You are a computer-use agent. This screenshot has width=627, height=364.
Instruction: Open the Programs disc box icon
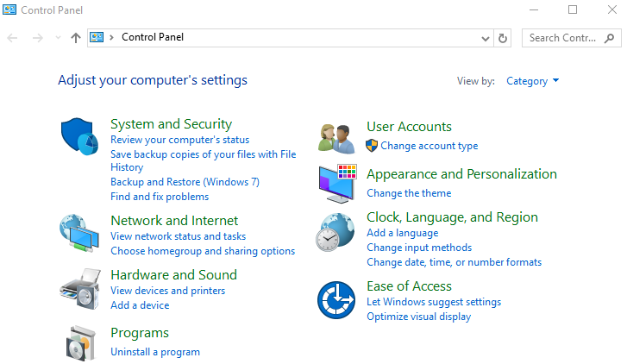[81, 343]
